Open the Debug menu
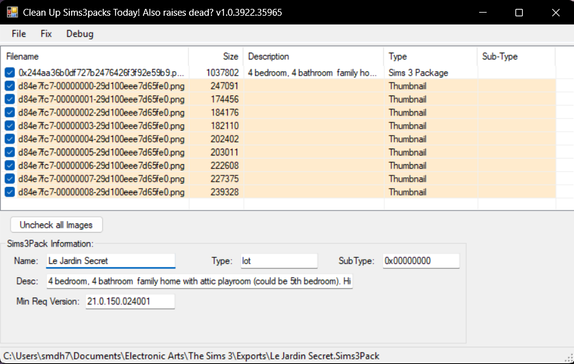The height and width of the screenshot is (364, 574). click(80, 34)
